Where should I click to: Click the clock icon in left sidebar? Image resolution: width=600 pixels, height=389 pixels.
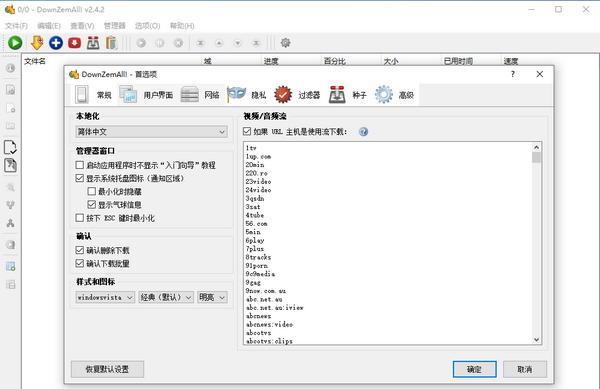pyautogui.click(x=10, y=68)
